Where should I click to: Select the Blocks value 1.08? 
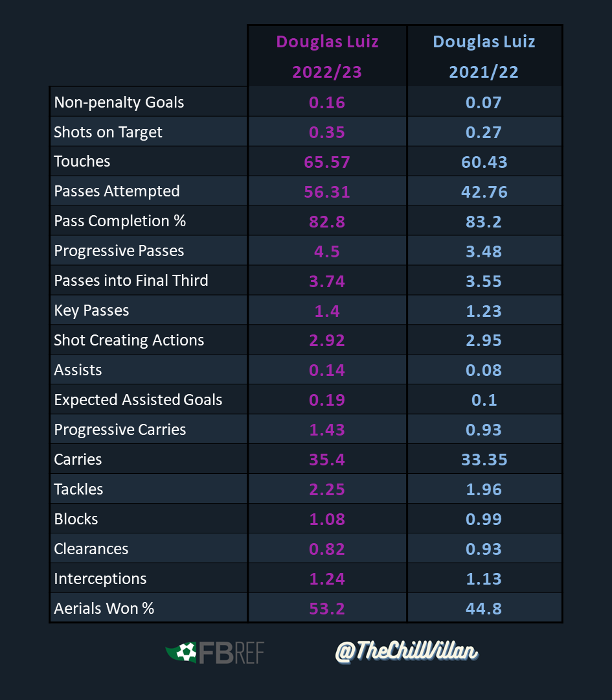point(327,519)
